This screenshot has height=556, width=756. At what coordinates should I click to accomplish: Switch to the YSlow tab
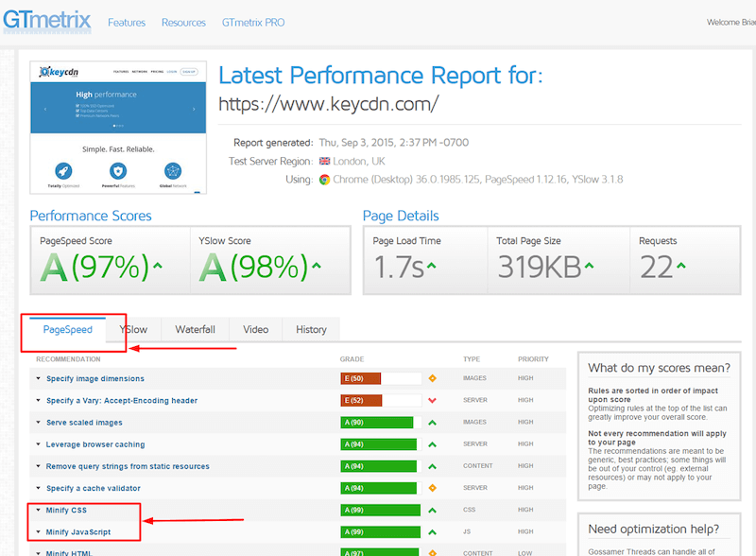click(x=134, y=330)
